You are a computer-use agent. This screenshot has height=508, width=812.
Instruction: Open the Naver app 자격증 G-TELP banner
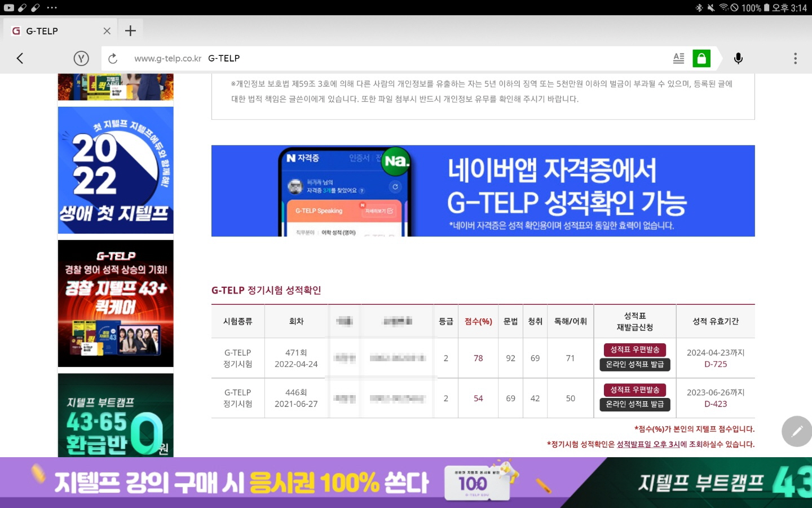[x=483, y=191]
